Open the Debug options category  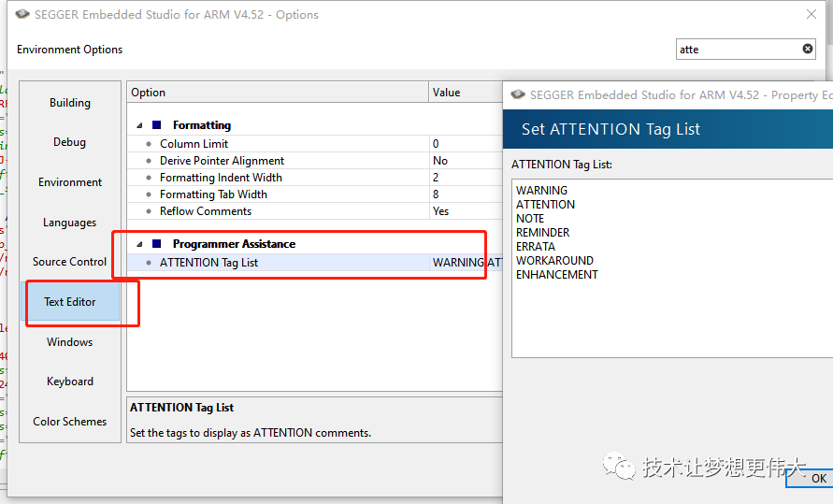(x=69, y=142)
